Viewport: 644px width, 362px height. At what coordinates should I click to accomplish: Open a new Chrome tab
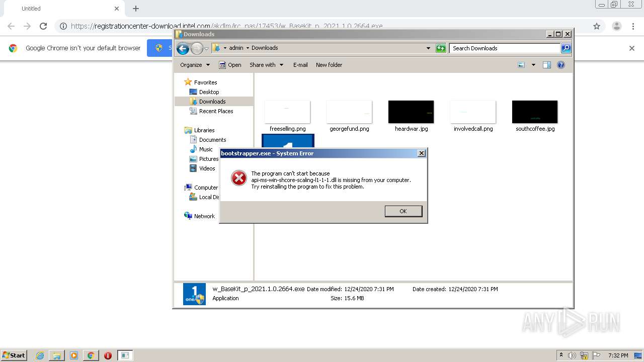[x=136, y=9]
